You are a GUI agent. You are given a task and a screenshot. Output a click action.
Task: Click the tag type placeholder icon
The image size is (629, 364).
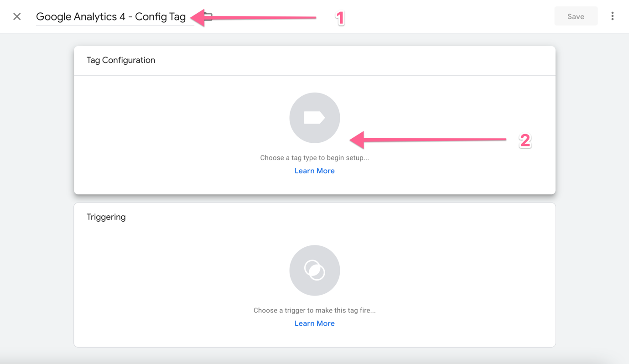pos(315,118)
